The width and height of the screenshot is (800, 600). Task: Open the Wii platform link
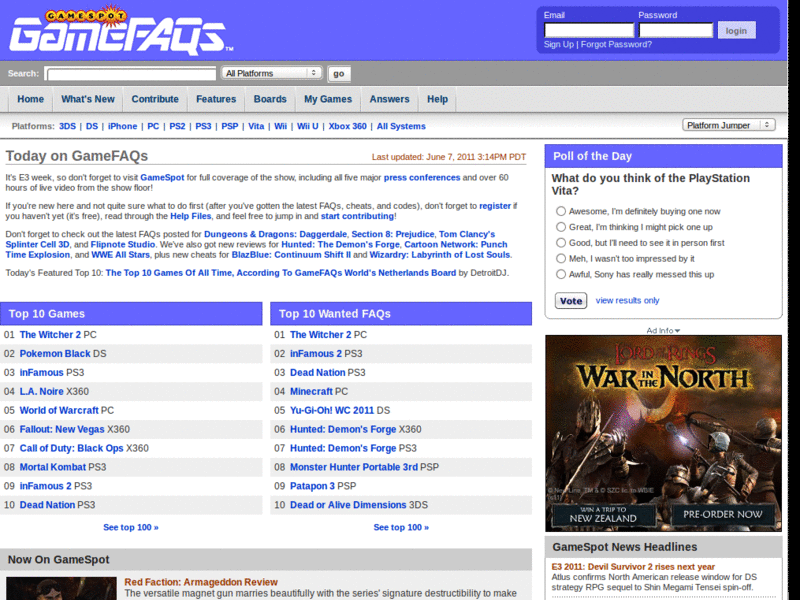pyautogui.click(x=280, y=126)
